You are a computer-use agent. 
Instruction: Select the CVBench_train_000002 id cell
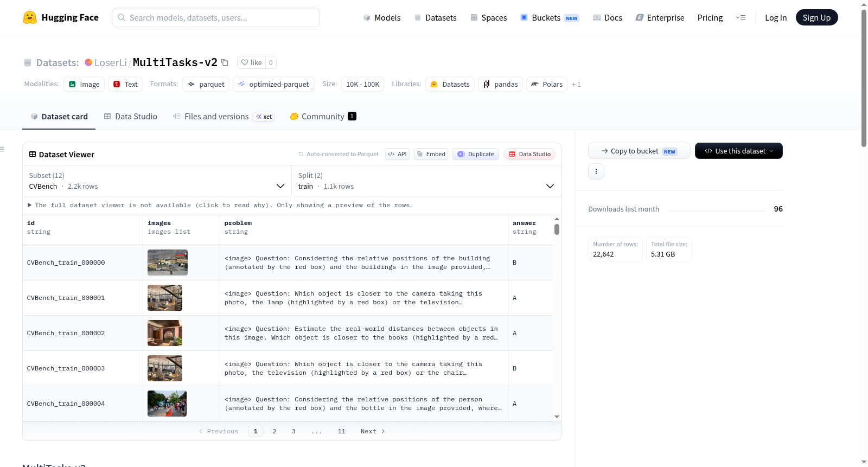82,333
